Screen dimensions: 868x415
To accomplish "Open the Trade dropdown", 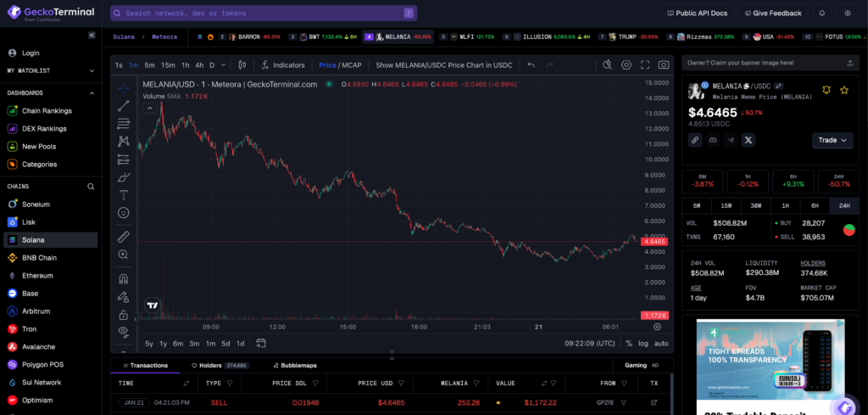I will (x=832, y=140).
